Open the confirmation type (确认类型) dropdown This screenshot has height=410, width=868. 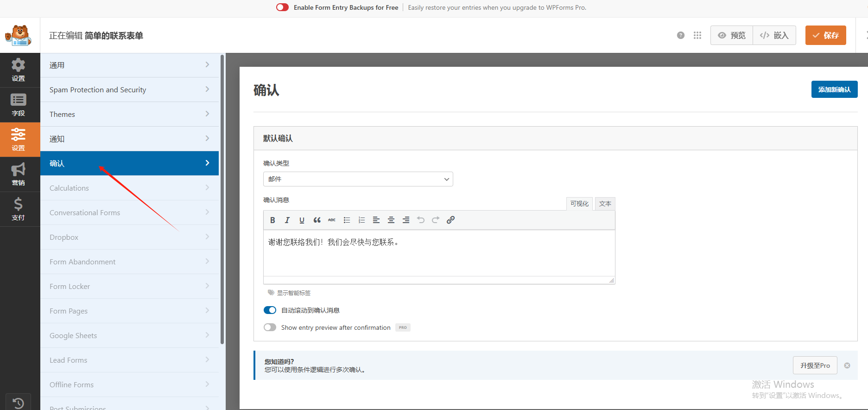point(358,179)
